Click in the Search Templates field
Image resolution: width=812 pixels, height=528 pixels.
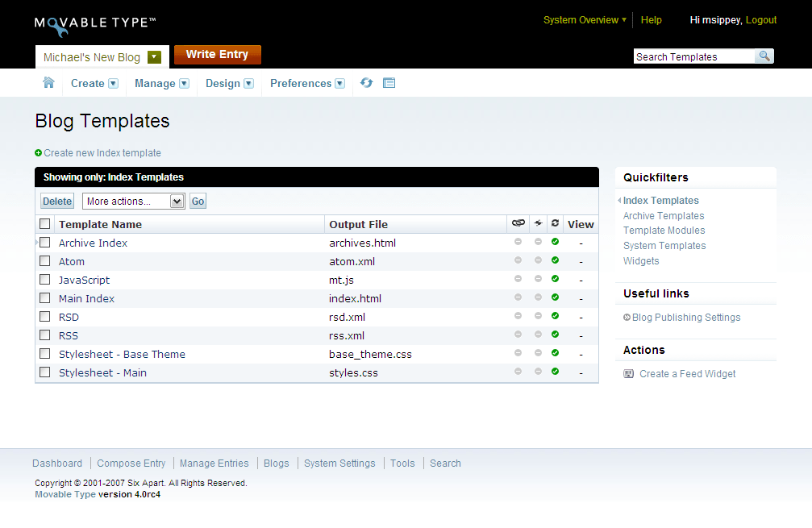pyautogui.click(x=694, y=56)
